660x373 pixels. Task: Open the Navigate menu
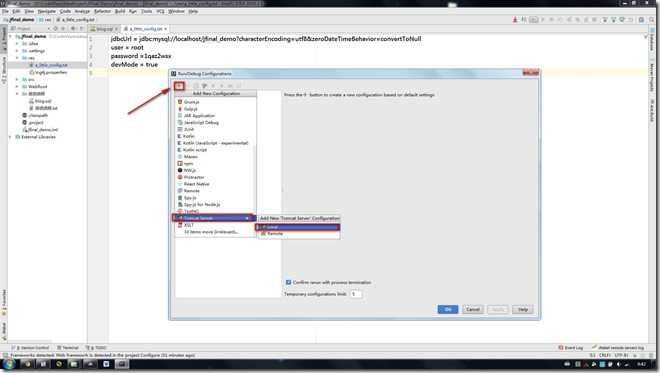[47, 11]
